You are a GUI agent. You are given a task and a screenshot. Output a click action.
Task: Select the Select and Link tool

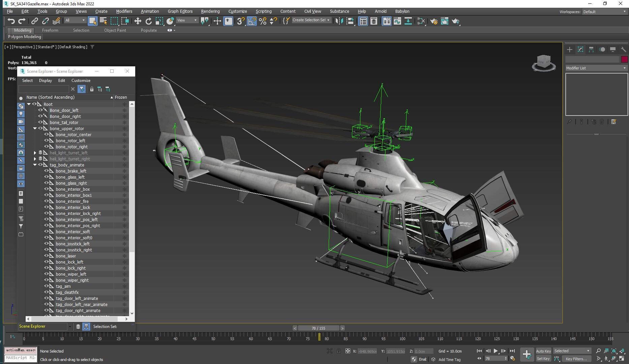(x=34, y=21)
